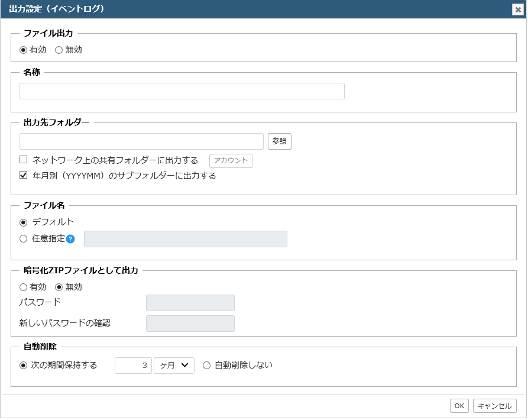Screen dimensions: 528x420
Task: Click the 参照 browse button
Action: click(x=280, y=141)
